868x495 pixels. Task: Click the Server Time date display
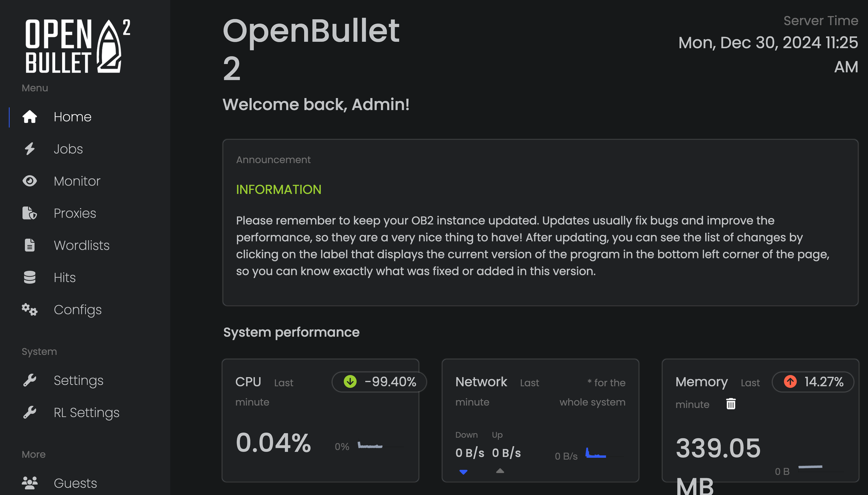point(768,55)
